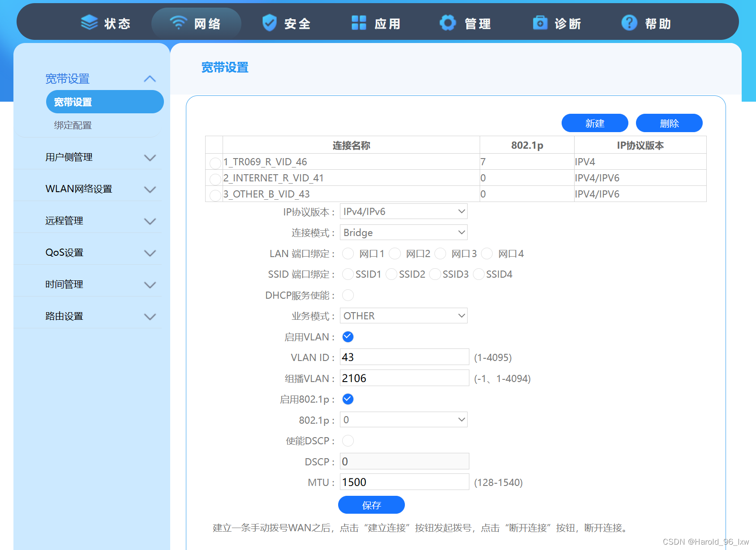Open the 帮助 tab
This screenshot has height=550, width=756.
coord(646,23)
